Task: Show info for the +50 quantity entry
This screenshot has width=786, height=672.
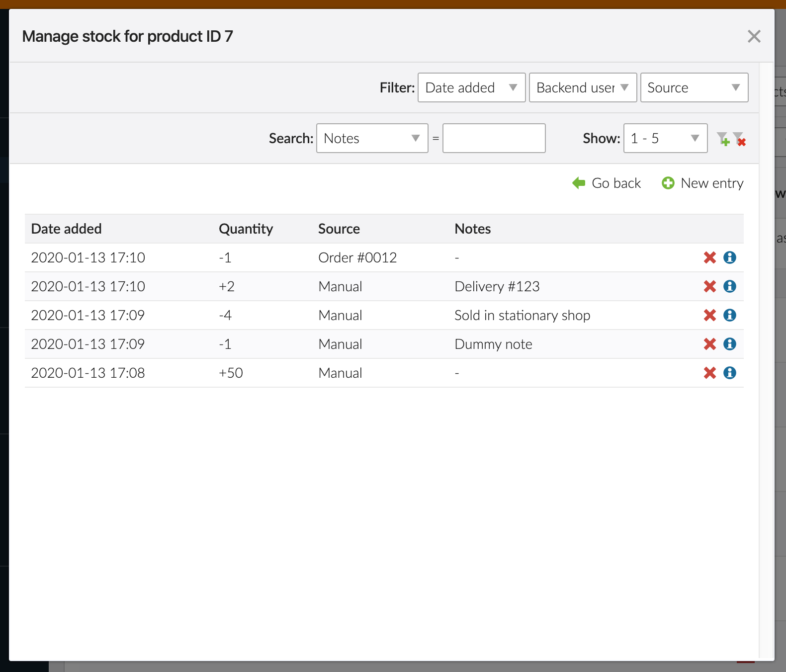Action: tap(729, 373)
